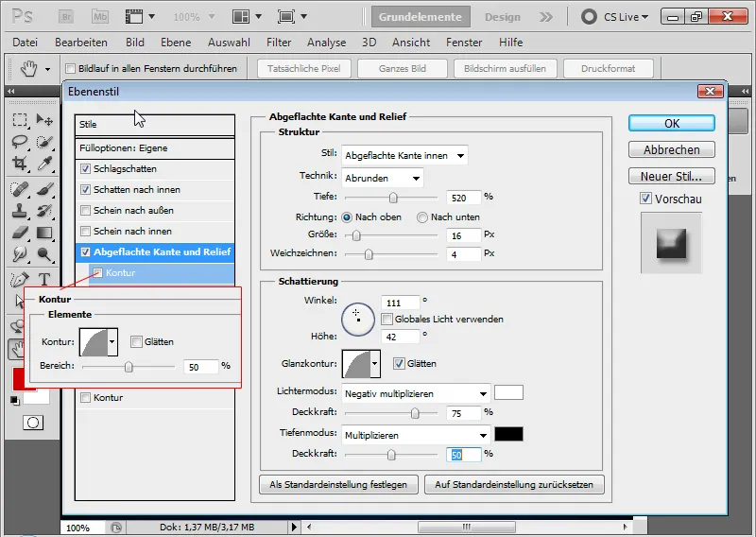Enable Globales Licht verwenden
Image resolution: width=756 pixels, height=537 pixels.
tap(387, 319)
